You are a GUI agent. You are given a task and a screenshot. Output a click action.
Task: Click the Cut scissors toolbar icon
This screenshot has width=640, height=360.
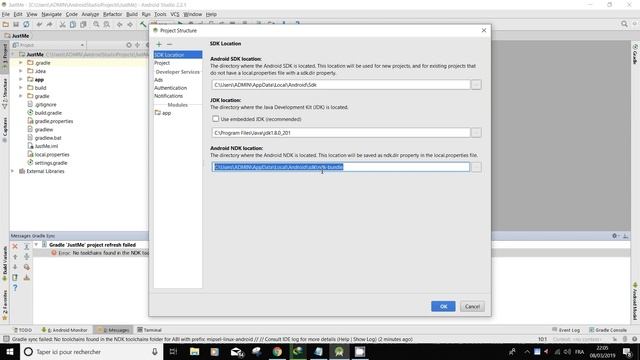click(62, 24)
